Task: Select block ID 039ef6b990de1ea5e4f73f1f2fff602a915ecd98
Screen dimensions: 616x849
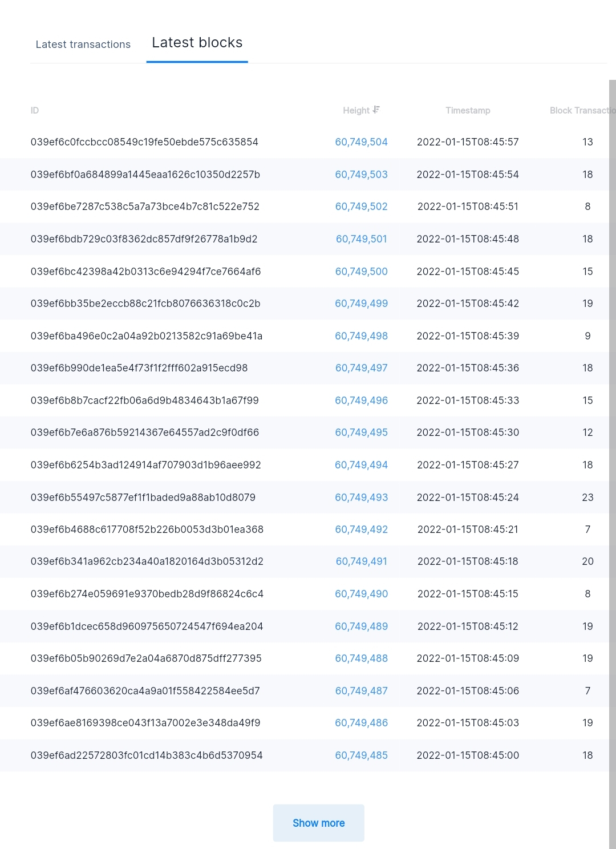Action: pos(139,368)
